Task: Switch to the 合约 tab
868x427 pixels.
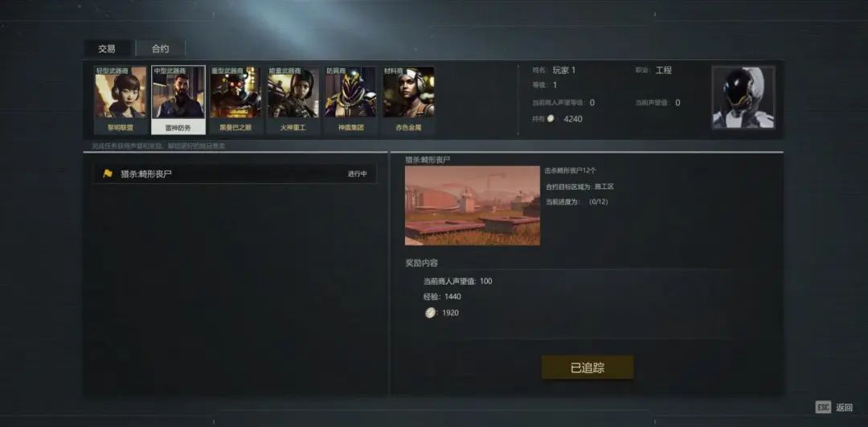Action: [x=161, y=49]
